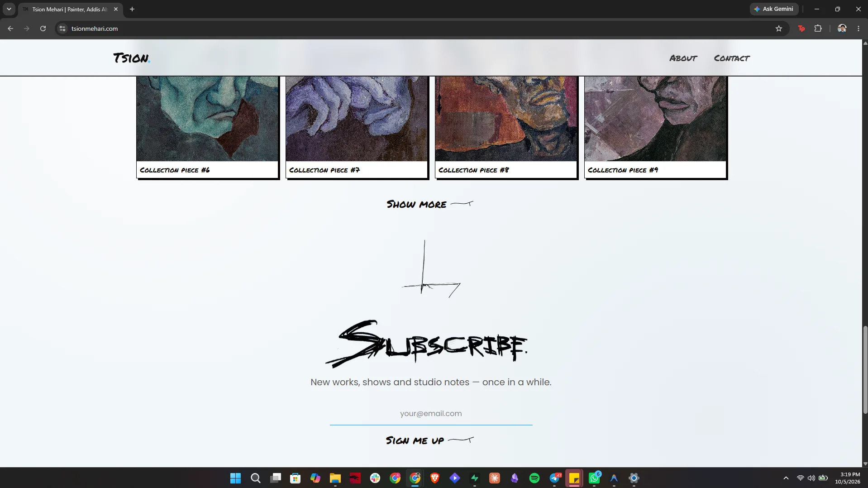The image size is (868, 488).
Task: Click the red Tp extension icon
Action: (x=801, y=29)
